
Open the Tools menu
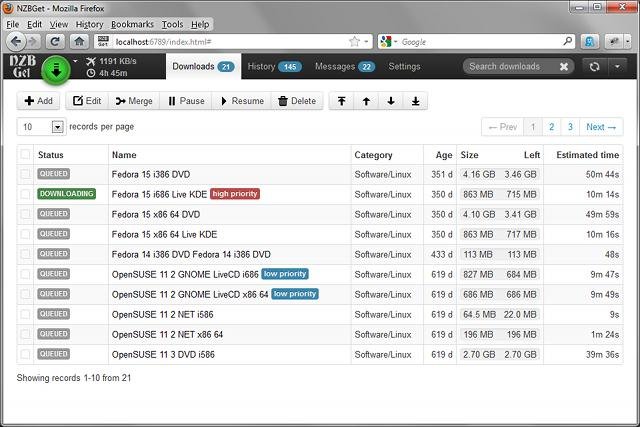click(x=172, y=24)
